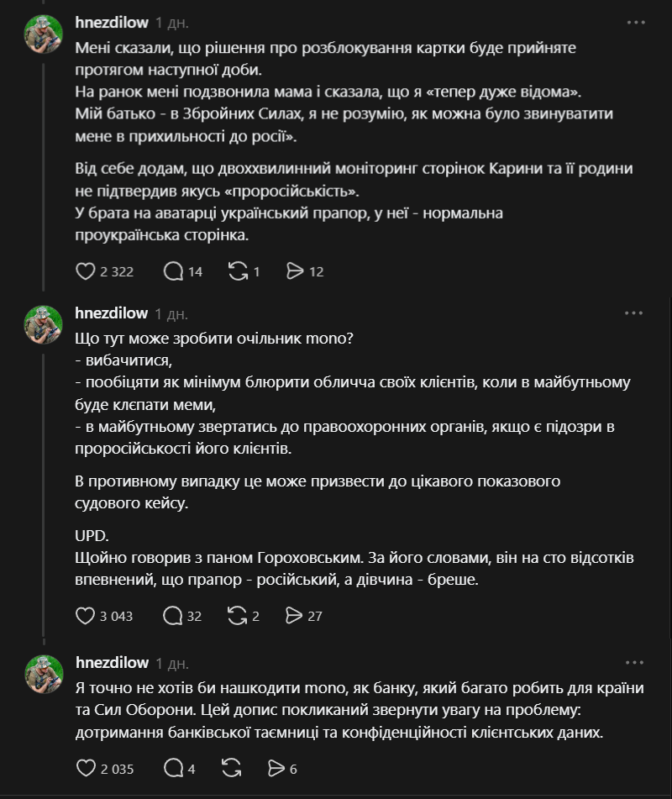Screen dimensions: 672x799
Task: Repost the third post about mono bank
Action: (x=229, y=768)
